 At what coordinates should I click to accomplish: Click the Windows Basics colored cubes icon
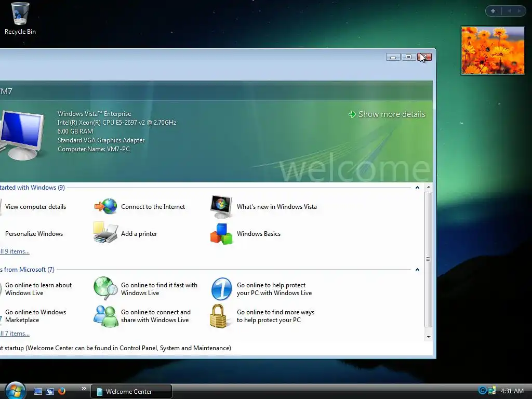pos(221,234)
